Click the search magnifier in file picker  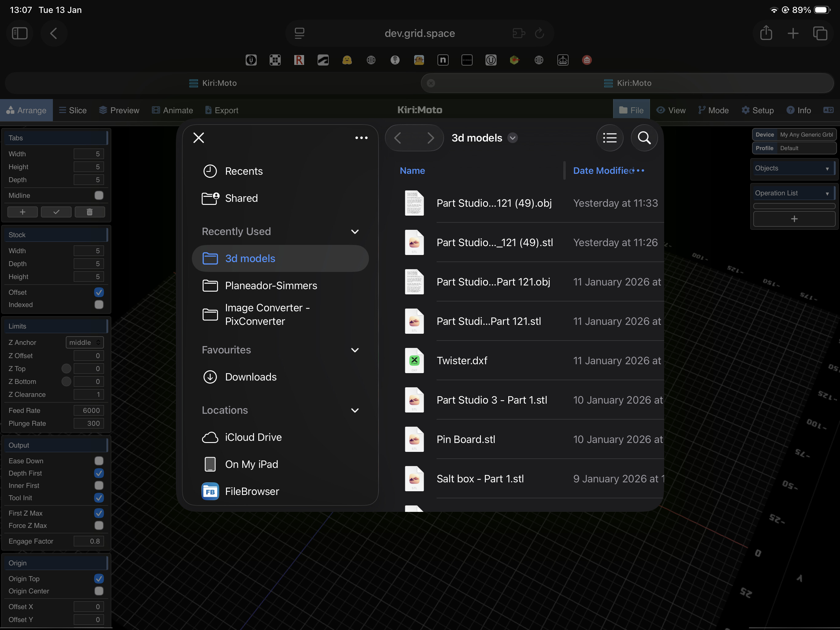[x=644, y=138]
